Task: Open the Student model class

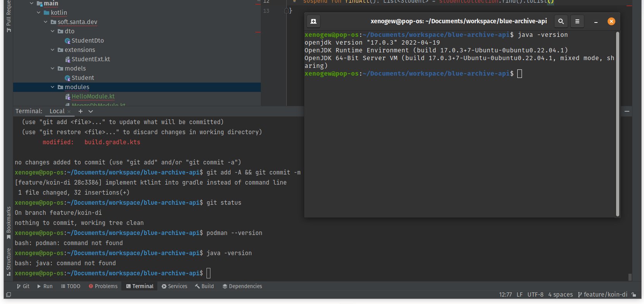Action: 83,78
